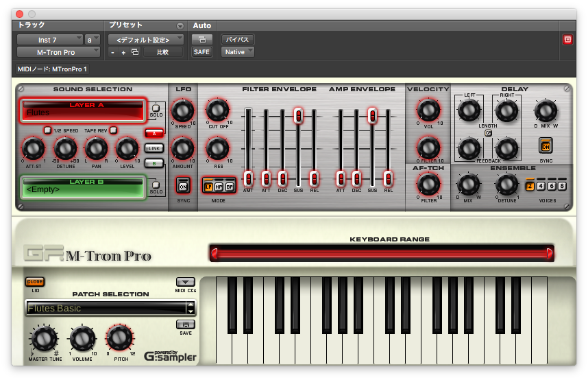Select Layer A button
This screenshot has height=380, width=588.
tap(154, 133)
